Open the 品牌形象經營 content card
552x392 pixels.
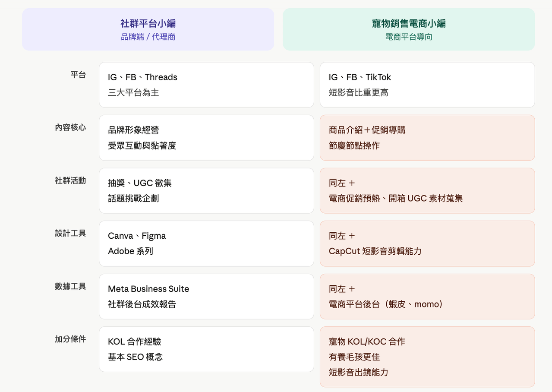206,138
